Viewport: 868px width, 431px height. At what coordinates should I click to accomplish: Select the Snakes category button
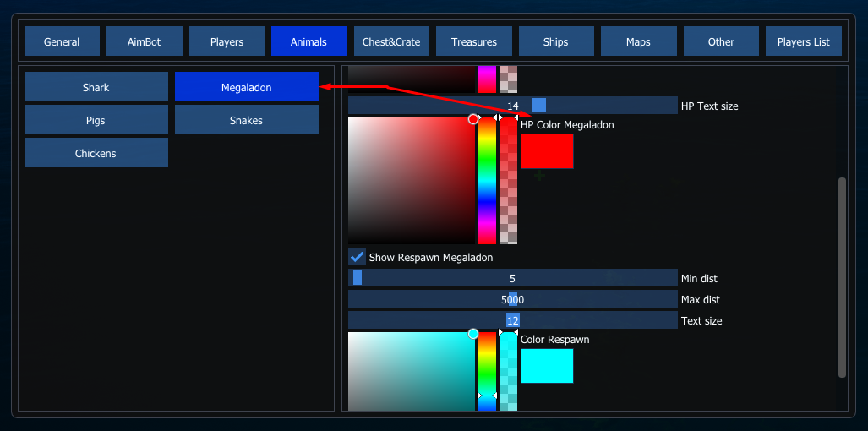pyautogui.click(x=246, y=120)
